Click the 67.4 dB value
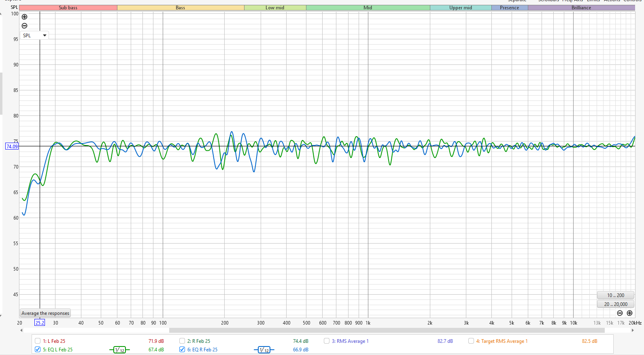Screen dimensions: 644x355 tap(156, 350)
